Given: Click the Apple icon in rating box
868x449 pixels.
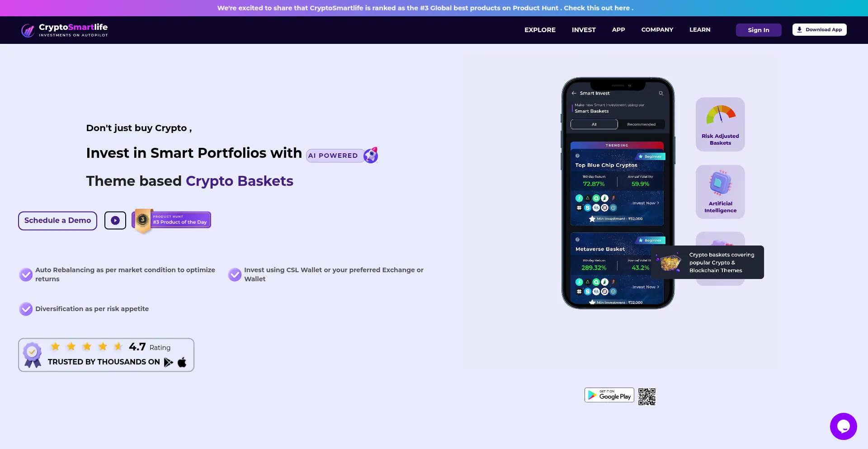Looking at the screenshot, I should tap(182, 362).
